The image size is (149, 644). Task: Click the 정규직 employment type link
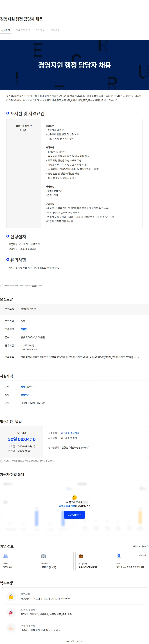(24, 329)
